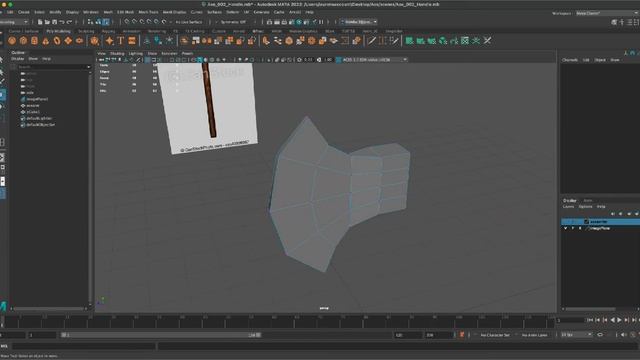
Task: Activate the Scale tool in the toolbox
Action: coord(2,118)
